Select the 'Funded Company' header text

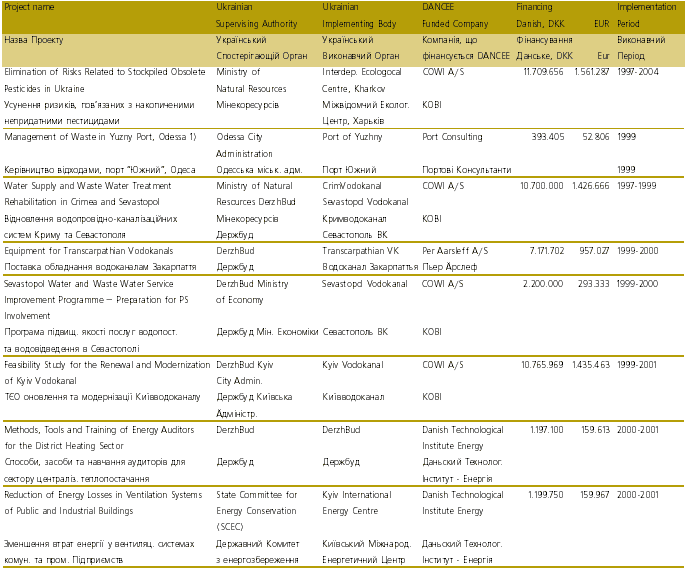455,24
